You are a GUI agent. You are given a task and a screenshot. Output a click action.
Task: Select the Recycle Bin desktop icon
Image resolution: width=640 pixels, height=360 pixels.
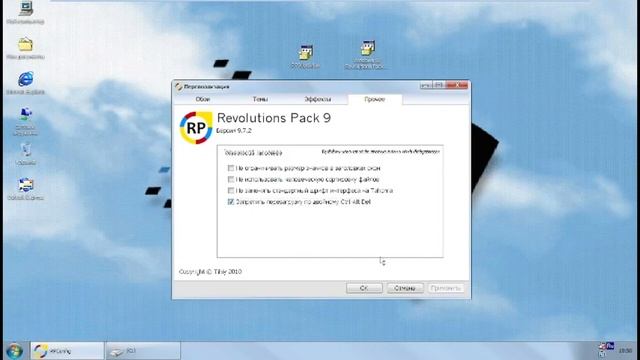[26, 150]
